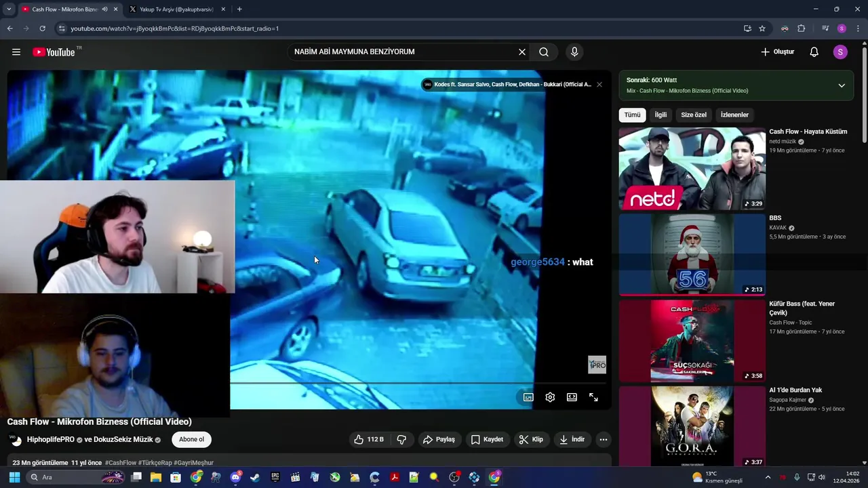
Task: Open more actions three-dot menu
Action: pos(604,439)
